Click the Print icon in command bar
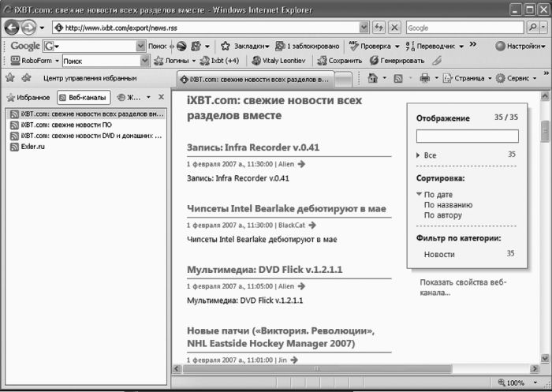 coord(424,78)
